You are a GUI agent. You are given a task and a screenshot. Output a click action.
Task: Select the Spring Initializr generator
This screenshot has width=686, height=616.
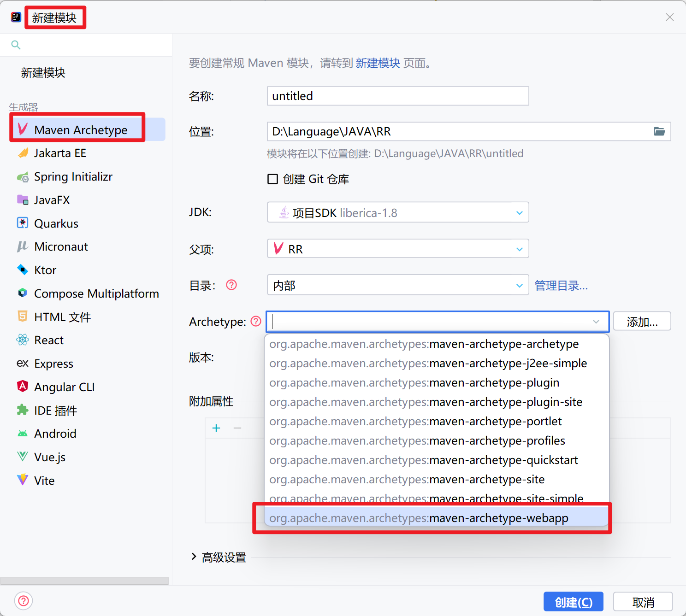coord(73,177)
